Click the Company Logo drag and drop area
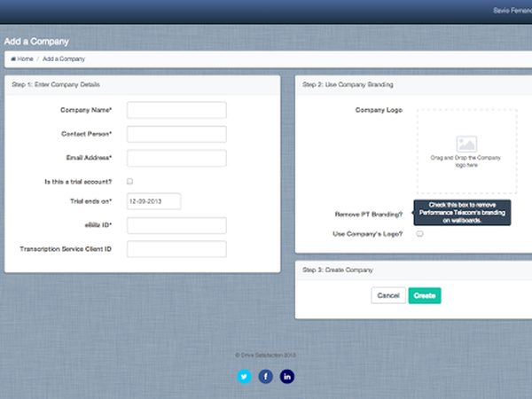This screenshot has height=399, width=532. coord(467,152)
